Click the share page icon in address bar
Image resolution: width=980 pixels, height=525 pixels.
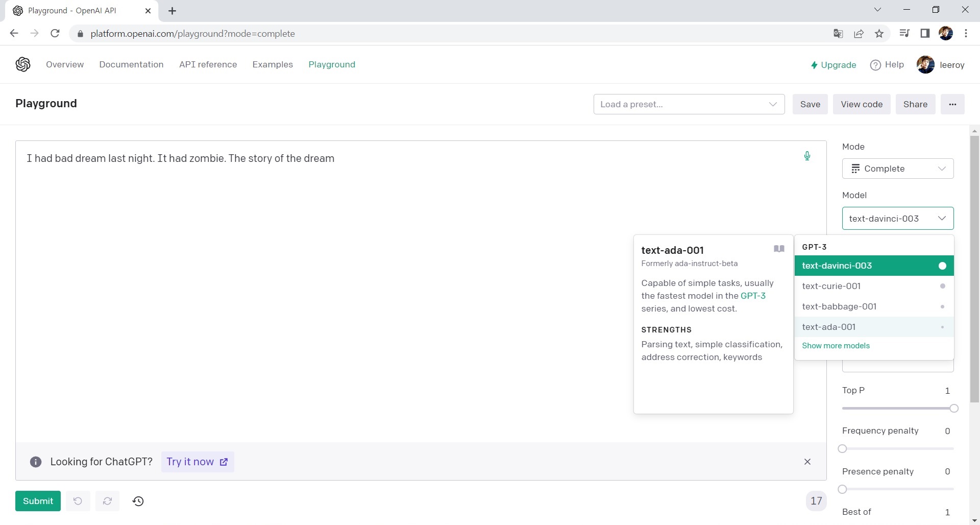pos(859,34)
